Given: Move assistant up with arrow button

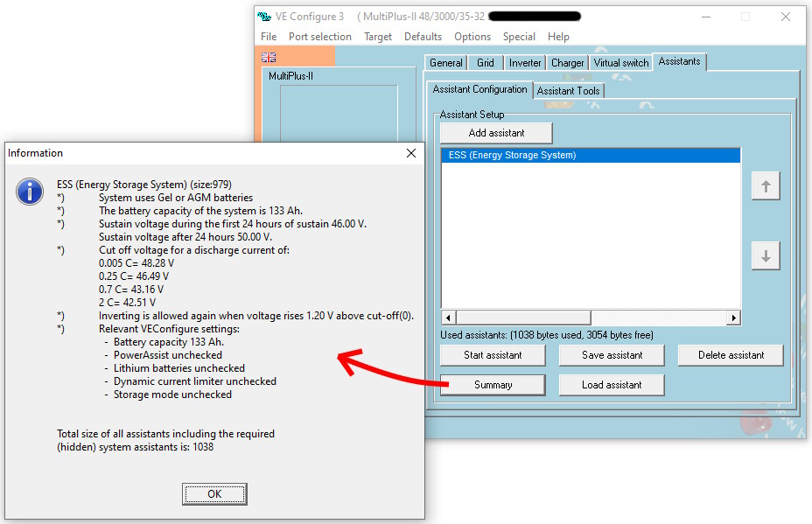Looking at the screenshot, I should coord(766,185).
